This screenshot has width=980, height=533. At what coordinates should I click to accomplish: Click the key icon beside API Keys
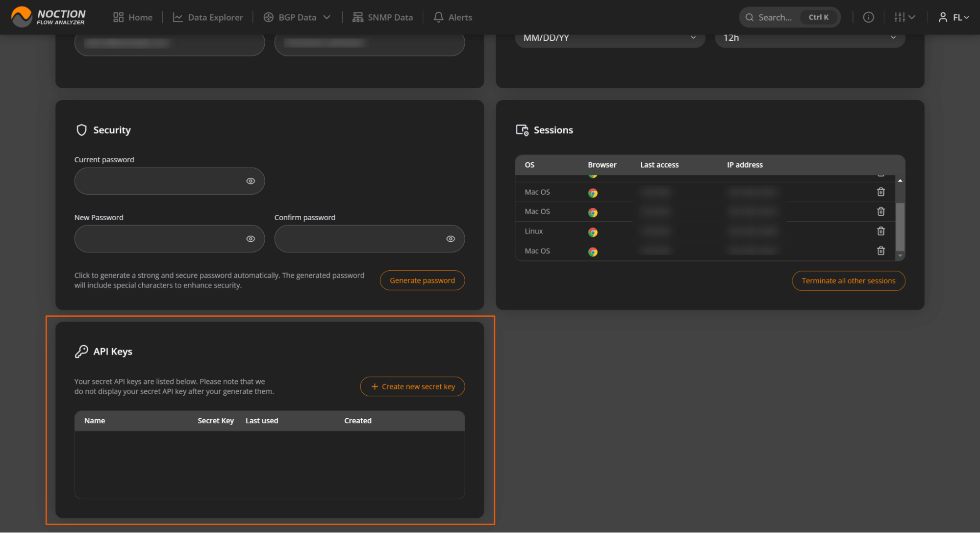coord(81,352)
